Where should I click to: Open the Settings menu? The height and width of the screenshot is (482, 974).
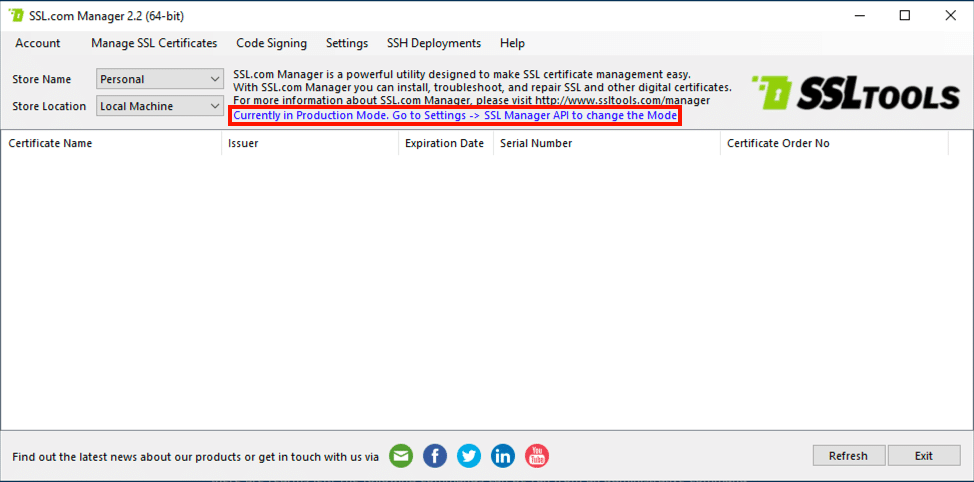[347, 43]
